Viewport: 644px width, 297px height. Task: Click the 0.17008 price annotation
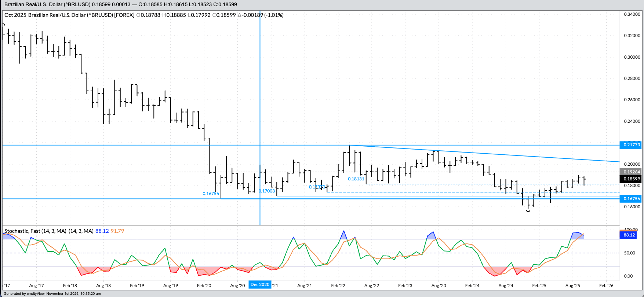267,191
